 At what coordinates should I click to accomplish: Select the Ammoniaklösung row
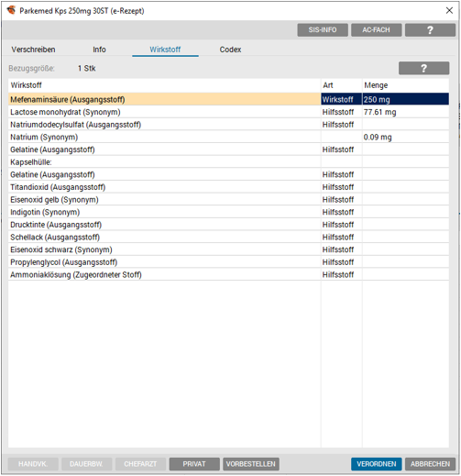[228, 274]
